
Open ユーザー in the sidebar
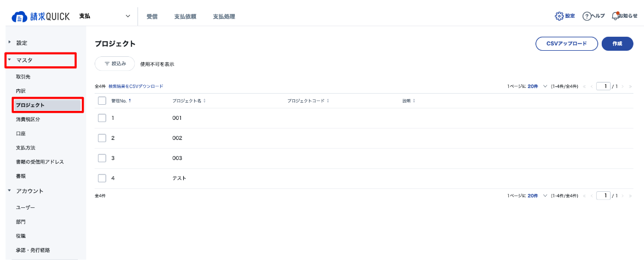(26, 207)
